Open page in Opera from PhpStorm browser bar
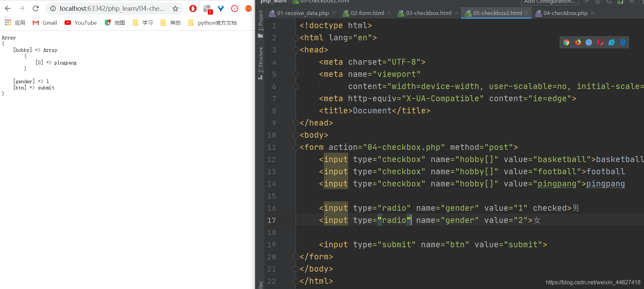Viewport: 644px width, 289px height. [600, 42]
